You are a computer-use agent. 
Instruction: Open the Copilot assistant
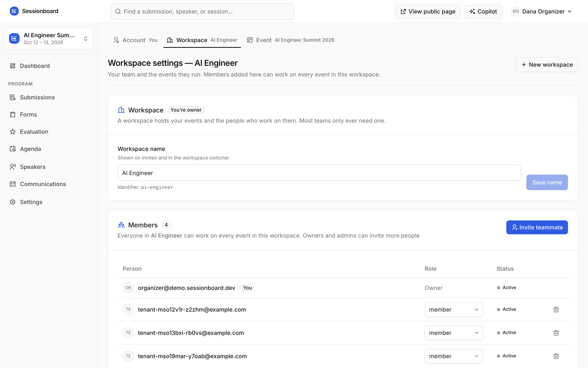point(483,11)
